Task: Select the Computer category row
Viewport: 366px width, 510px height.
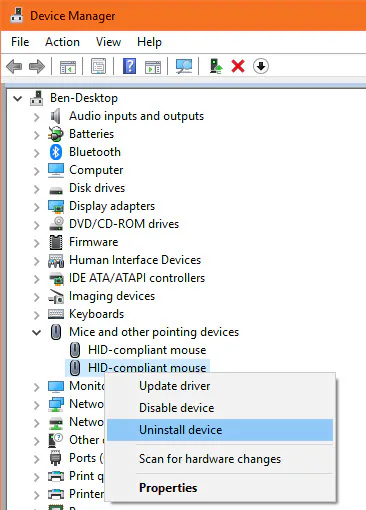Action: click(x=96, y=170)
